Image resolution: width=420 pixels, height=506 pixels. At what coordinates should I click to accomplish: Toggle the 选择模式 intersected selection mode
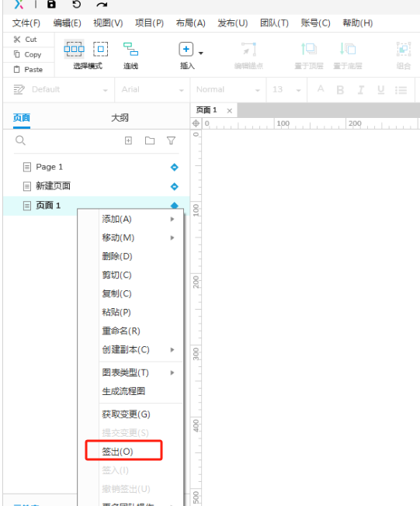(x=74, y=49)
